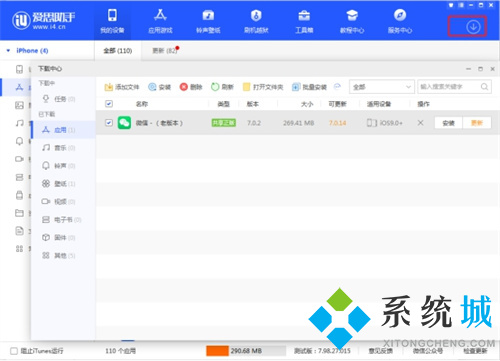Viewport: 500px width, 361px height.
Task: Toggle the select-all checkbox in table header
Action: click(109, 104)
